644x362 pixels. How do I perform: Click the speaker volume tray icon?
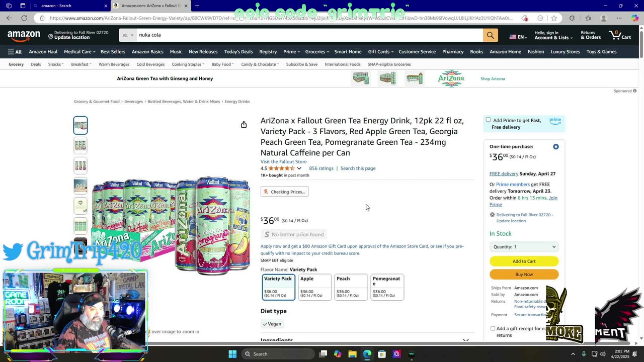[x=602, y=354]
